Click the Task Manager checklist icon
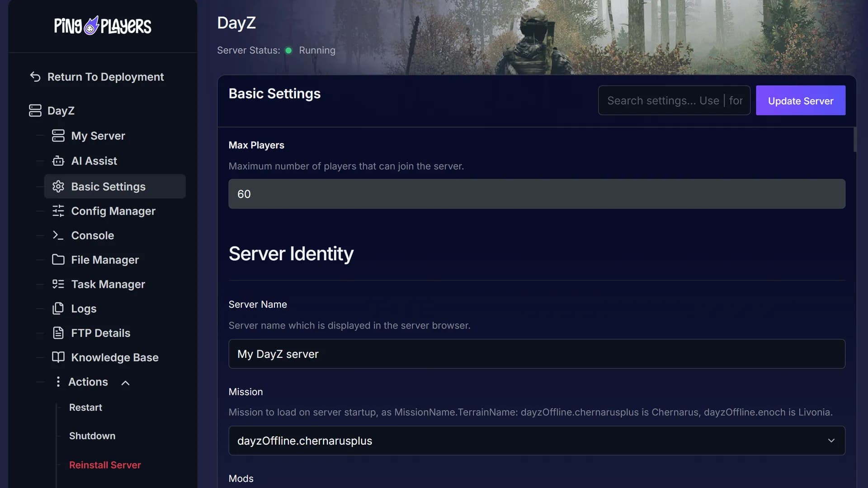 click(x=58, y=284)
